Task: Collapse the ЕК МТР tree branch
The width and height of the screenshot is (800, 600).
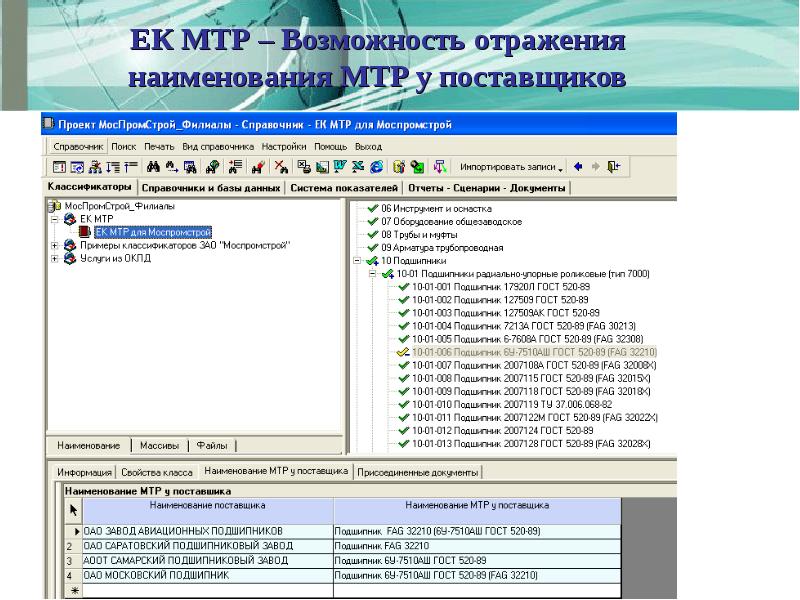Action: (54, 218)
